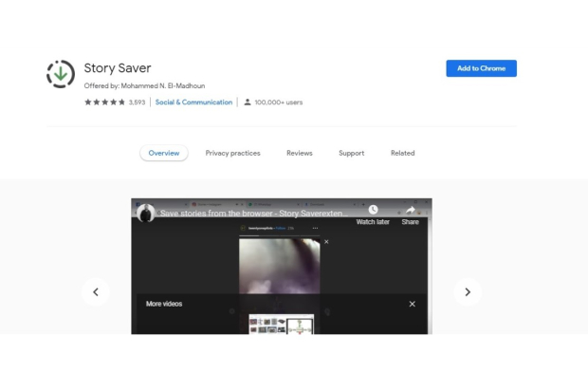Screen dimensions: 588x392
Task: Click the Add to Chrome button
Action: coord(481,68)
